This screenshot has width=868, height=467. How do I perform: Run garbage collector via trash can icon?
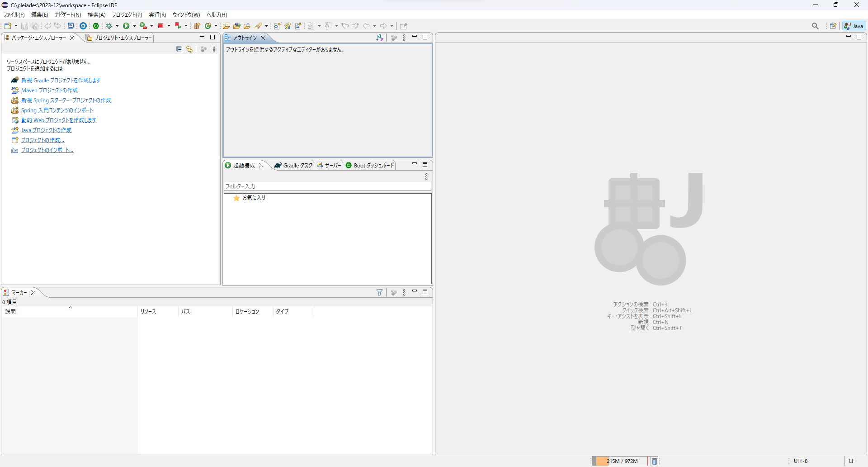654,461
